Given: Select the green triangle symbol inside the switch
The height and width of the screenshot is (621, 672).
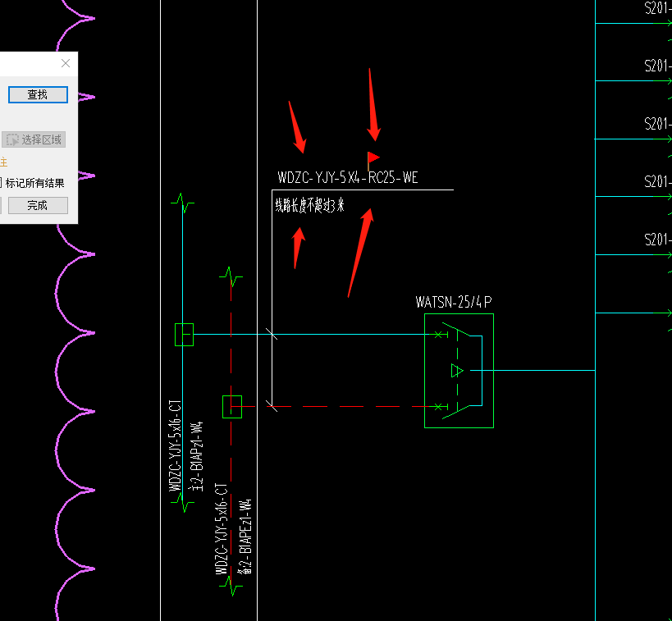Looking at the screenshot, I should click(x=457, y=370).
